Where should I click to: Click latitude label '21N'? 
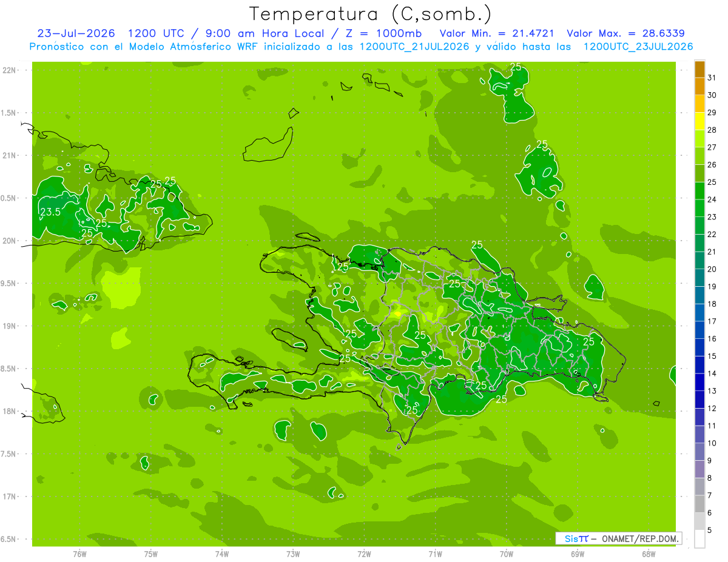(9, 155)
